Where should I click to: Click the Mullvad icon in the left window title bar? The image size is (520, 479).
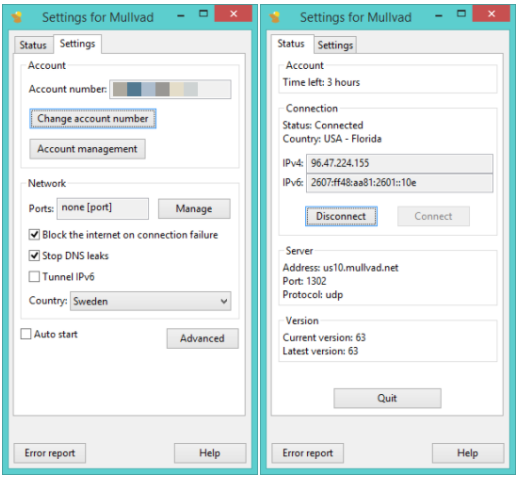tap(17, 17)
